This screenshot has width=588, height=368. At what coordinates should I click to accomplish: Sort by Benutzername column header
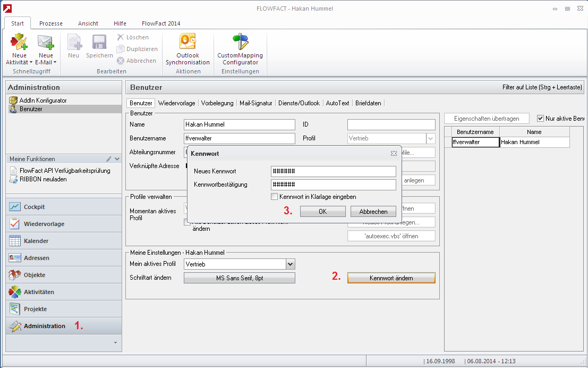coord(475,132)
